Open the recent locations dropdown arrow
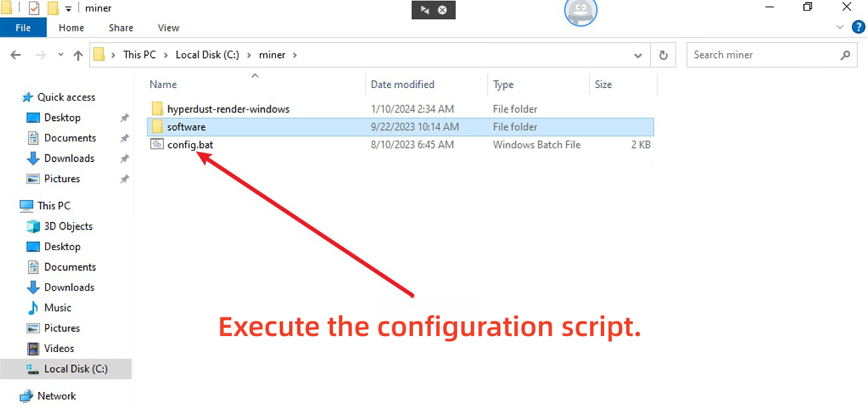This screenshot has width=868, height=410. tap(61, 55)
